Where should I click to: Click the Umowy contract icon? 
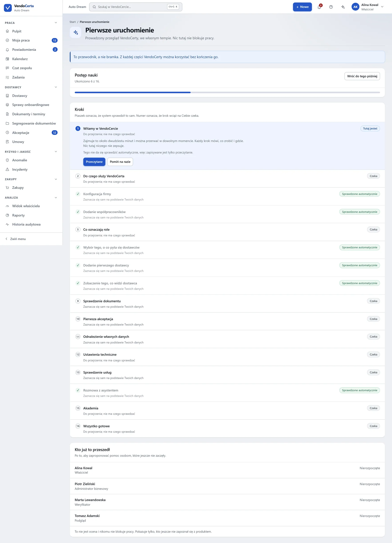coord(7,142)
